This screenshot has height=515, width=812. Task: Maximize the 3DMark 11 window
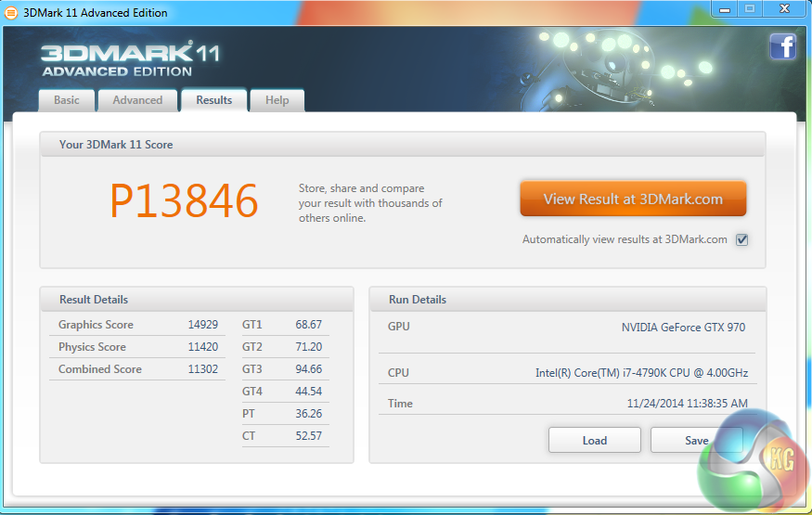pyautogui.click(x=751, y=8)
